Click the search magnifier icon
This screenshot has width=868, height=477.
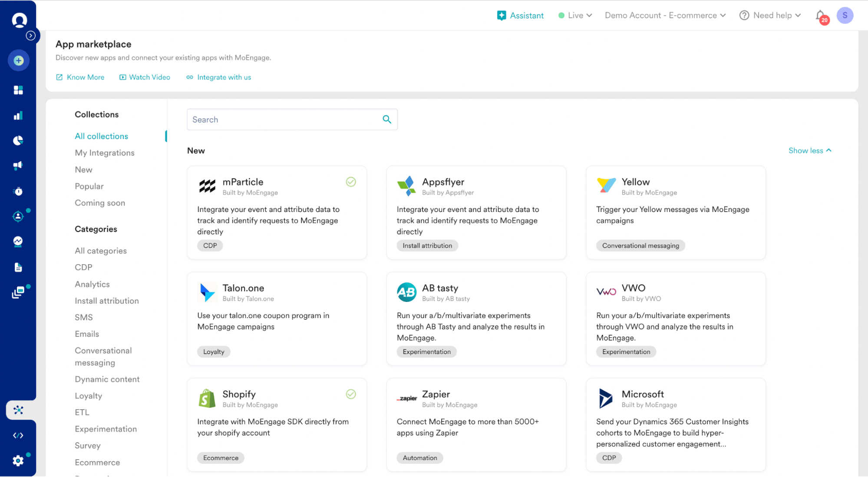pyautogui.click(x=387, y=119)
